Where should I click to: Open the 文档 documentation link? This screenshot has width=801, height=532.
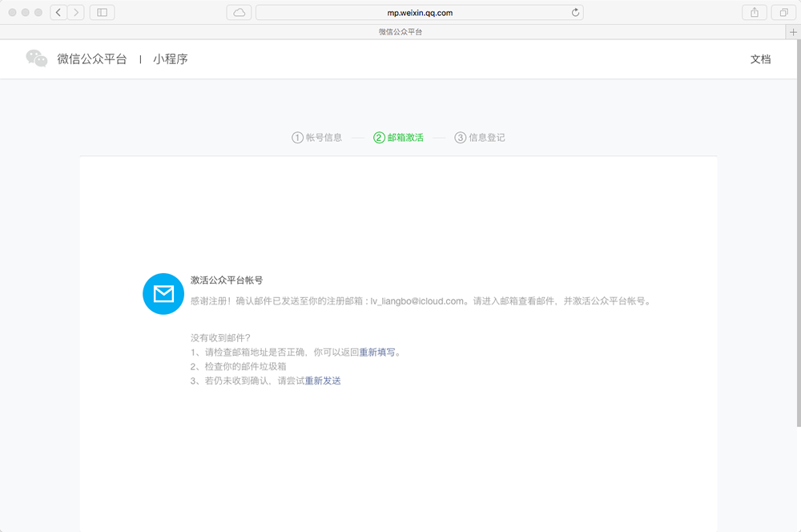coord(760,59)
